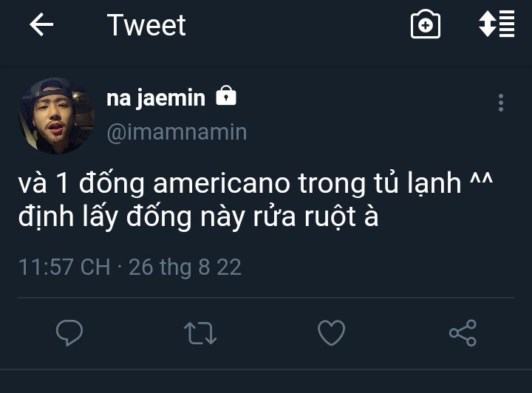Tap the word 'americano' in the tweet
This screenshot has height=393, width=532.
click(x=222, y=185)
